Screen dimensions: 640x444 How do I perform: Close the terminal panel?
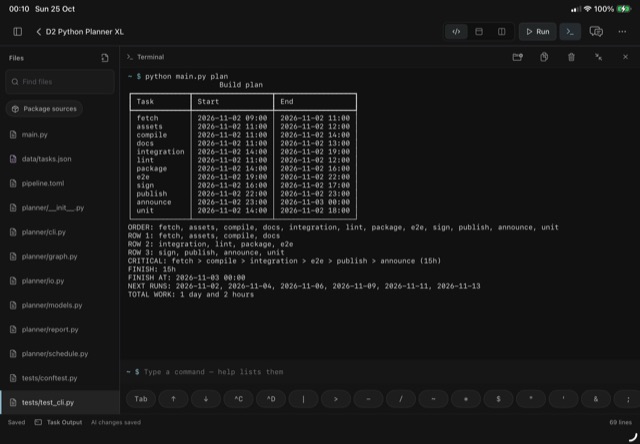click(x=625, y=57)
